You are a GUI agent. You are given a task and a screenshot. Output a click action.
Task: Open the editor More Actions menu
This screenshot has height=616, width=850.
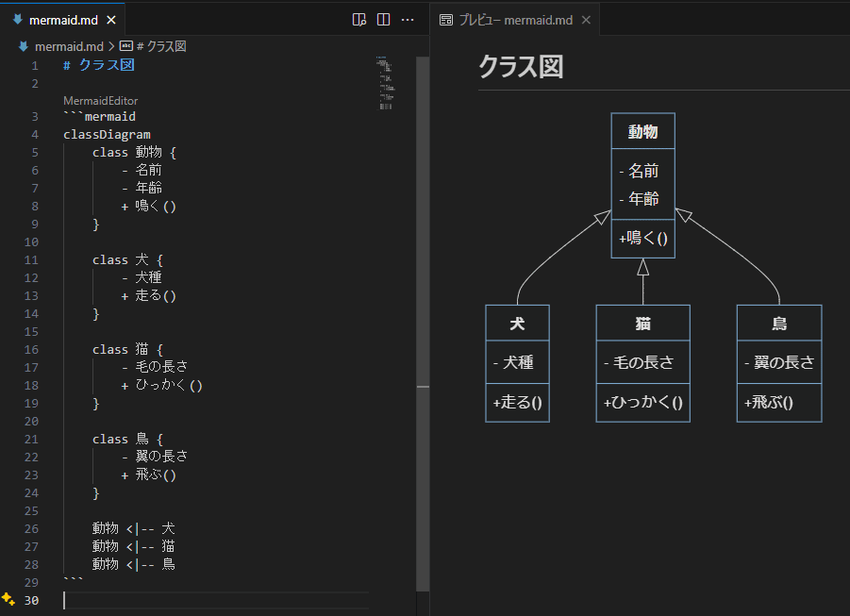pos(408,20)
